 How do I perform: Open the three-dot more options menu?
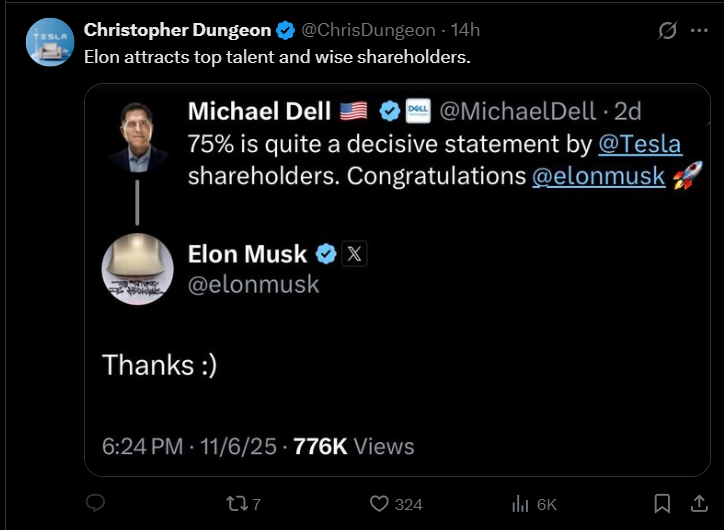click(x=699, y=31)
